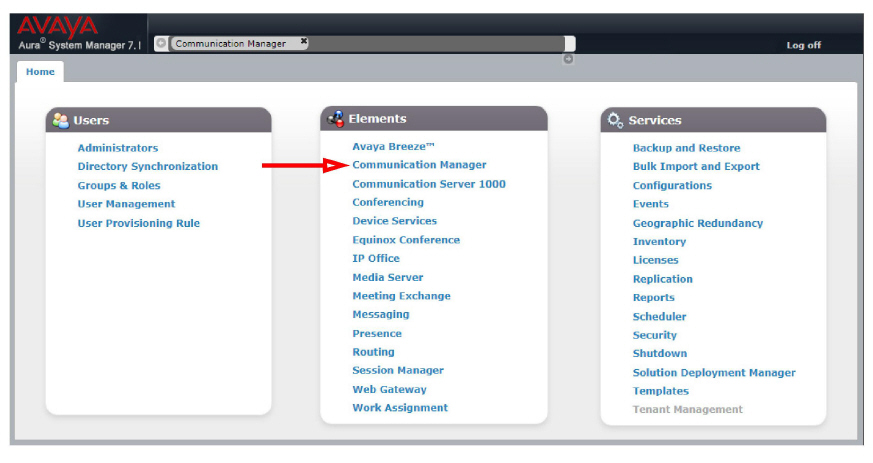Open Security service

coord(655,335)
